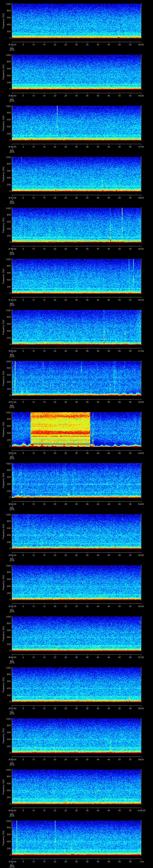Click the '8:48:00' start time label
This screenshot has height=868, width=153.
pos(12,249)
